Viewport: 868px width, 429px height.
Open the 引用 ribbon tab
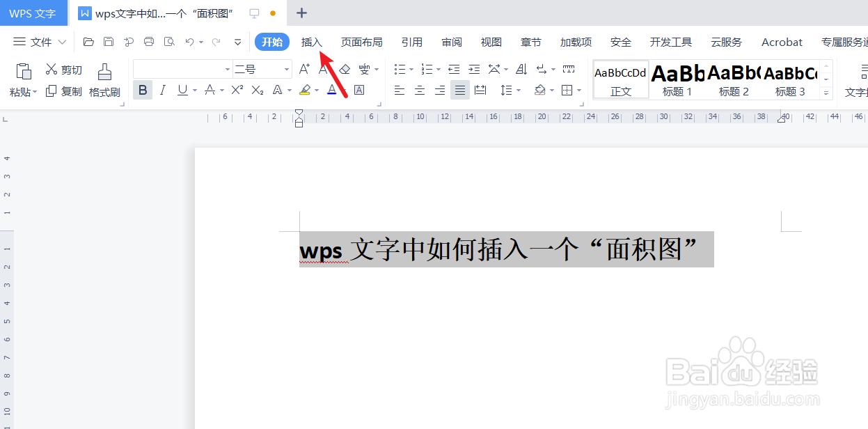point(412,42)
